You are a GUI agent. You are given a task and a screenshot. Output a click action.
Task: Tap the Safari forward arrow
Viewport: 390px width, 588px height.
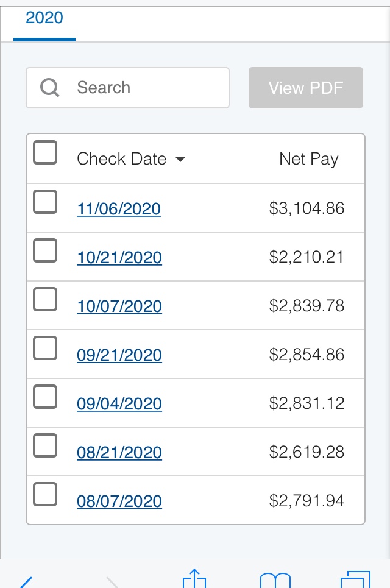click(111, 581)
